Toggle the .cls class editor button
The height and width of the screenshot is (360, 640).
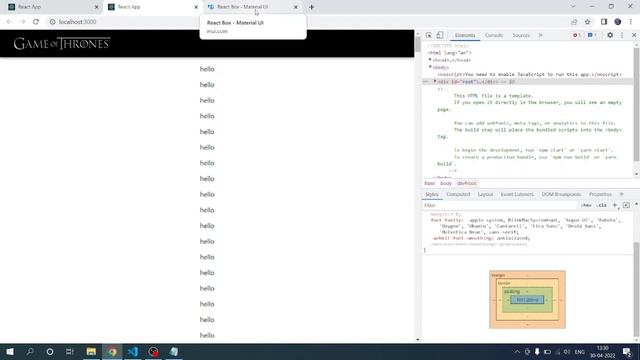click(601, 205)
